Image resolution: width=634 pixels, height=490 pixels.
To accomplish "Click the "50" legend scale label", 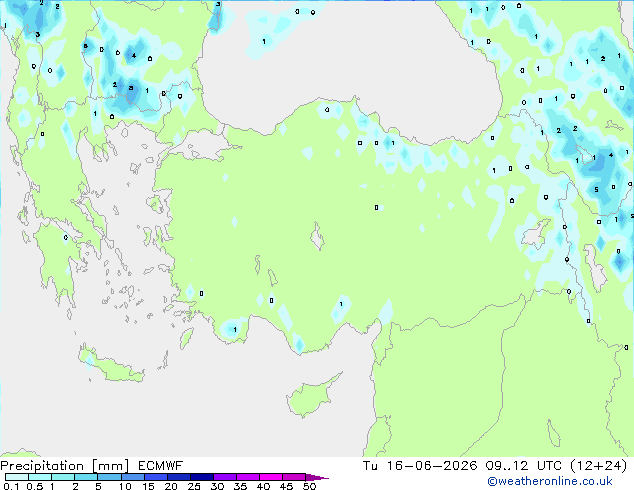I will click(310, 486).
